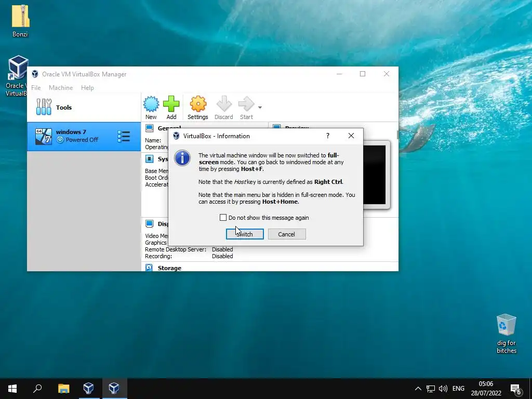Minimize the VirtualBox Manager window
The image size is (532, 399).
pos(339,74)
